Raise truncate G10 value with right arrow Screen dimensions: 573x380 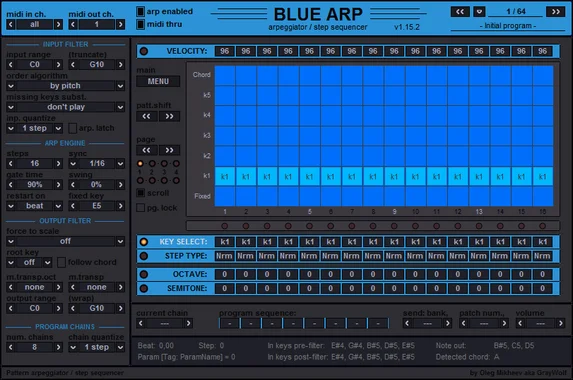tap(120, 65)
